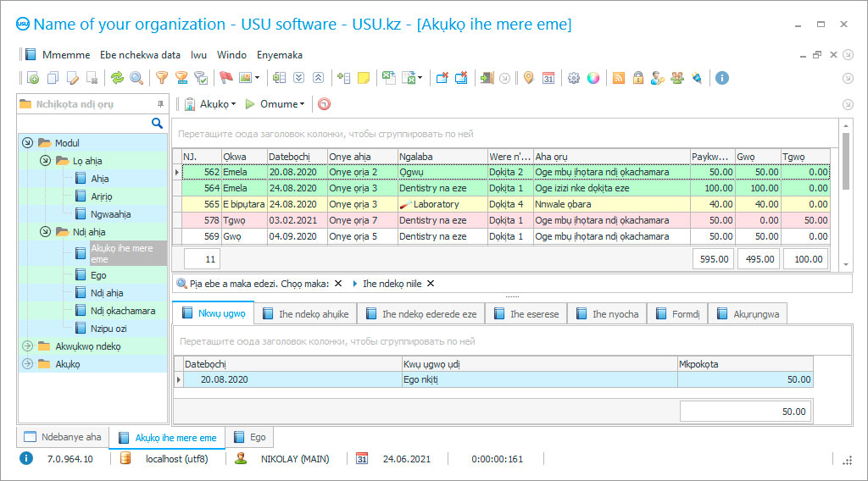The image size is (868, 481).
Task: Click the filter funnel icon
Action: 161,78
